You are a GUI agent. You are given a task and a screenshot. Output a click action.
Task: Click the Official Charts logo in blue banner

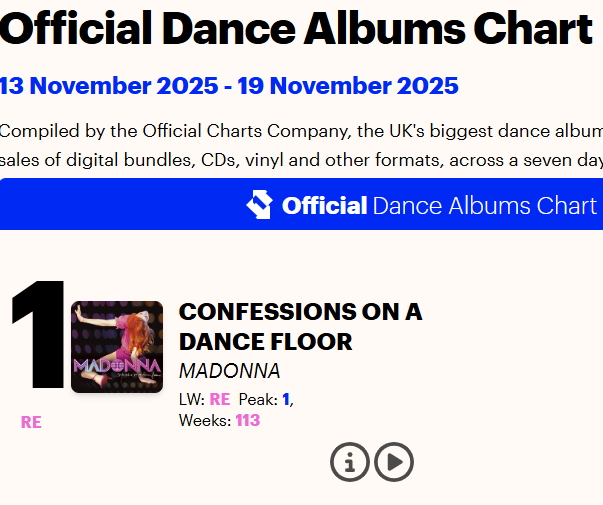coord(259,205)
